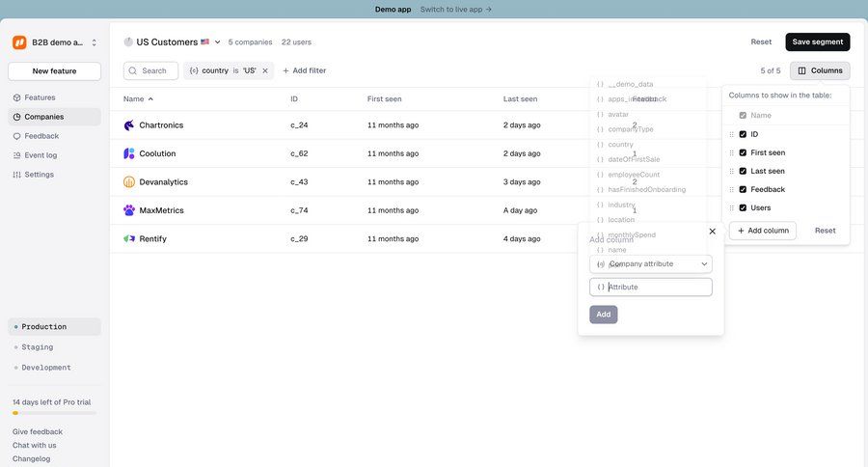Click Reset in the Columns panel
Viewport: 868px width, 467px height.
click(825, 231)
